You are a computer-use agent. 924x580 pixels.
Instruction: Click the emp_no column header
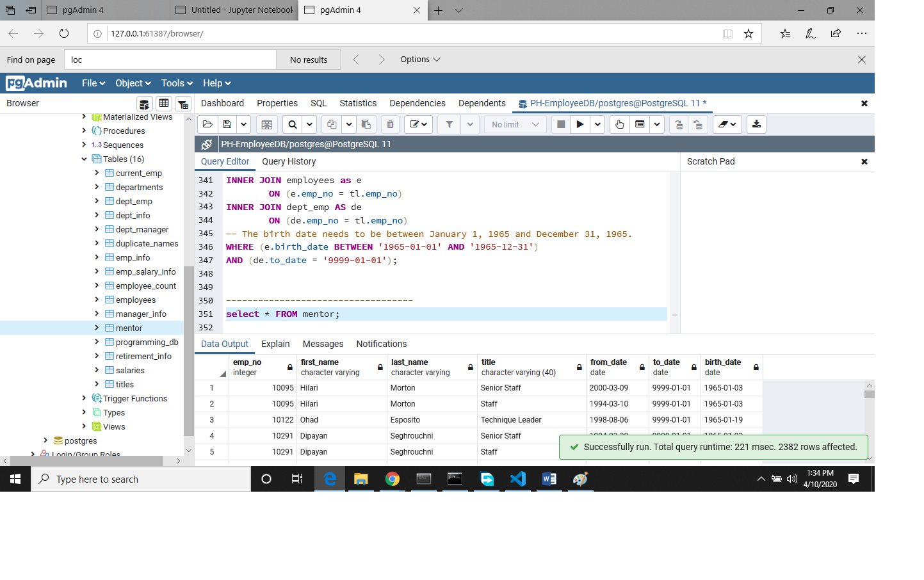pyautogui.click(x=263, y=367)
